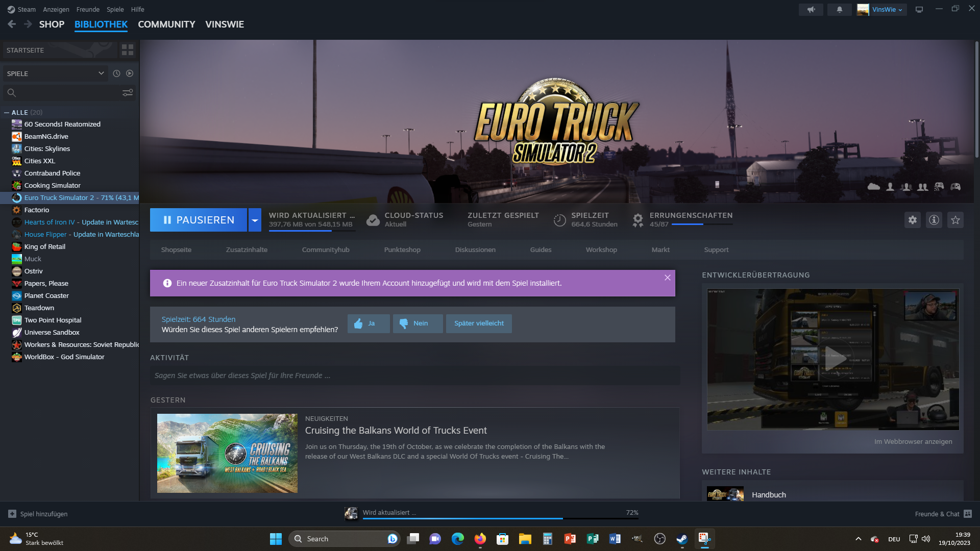Screen dimensions: 980x551
Task: Open STARTSEITE library home
Action: [x=59, y=50]
